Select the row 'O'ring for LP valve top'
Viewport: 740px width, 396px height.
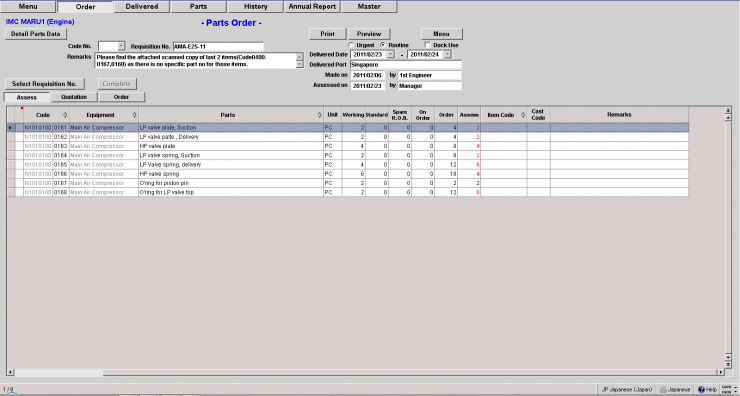[x=347, y=192]
